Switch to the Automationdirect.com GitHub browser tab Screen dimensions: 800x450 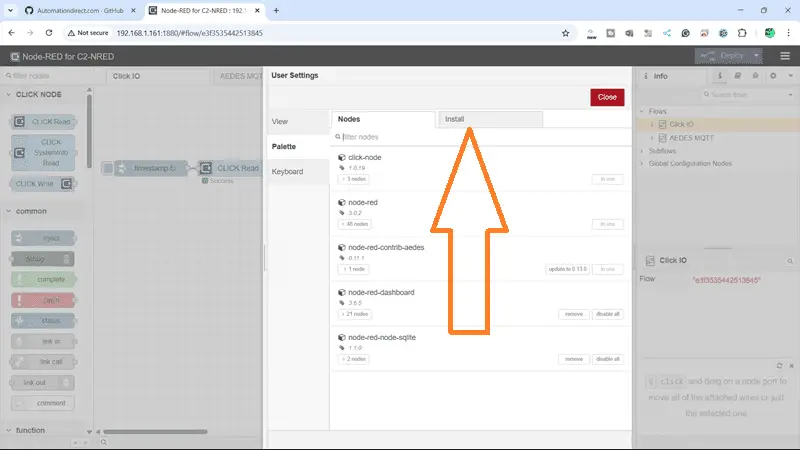pos(81,10)
